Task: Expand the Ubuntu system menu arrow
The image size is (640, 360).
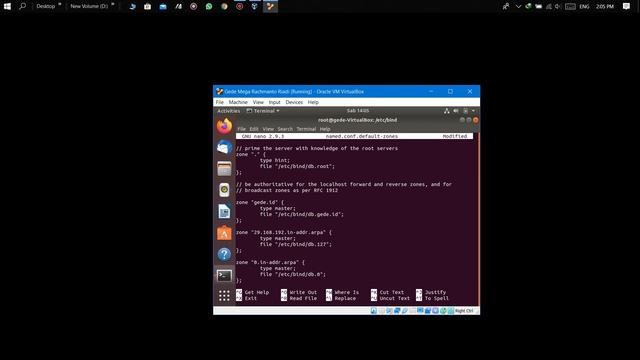Action: pos(473,111)
